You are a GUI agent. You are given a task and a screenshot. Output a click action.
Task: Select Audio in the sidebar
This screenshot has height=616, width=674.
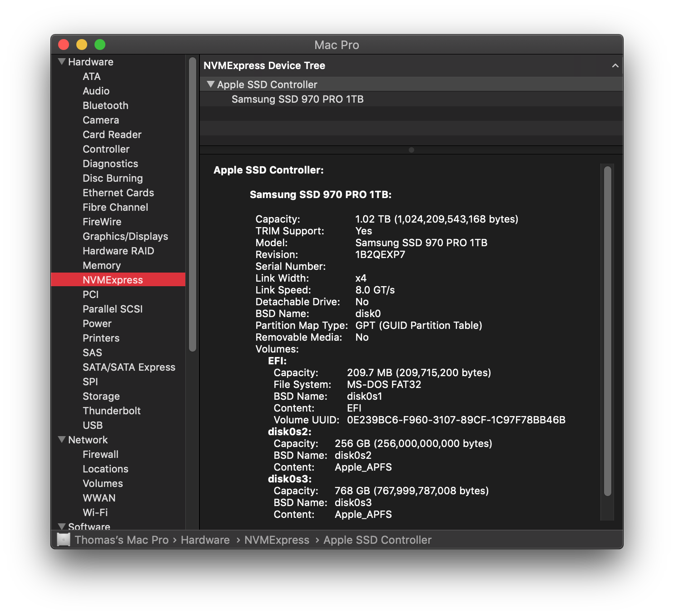(x=96, y=91)
